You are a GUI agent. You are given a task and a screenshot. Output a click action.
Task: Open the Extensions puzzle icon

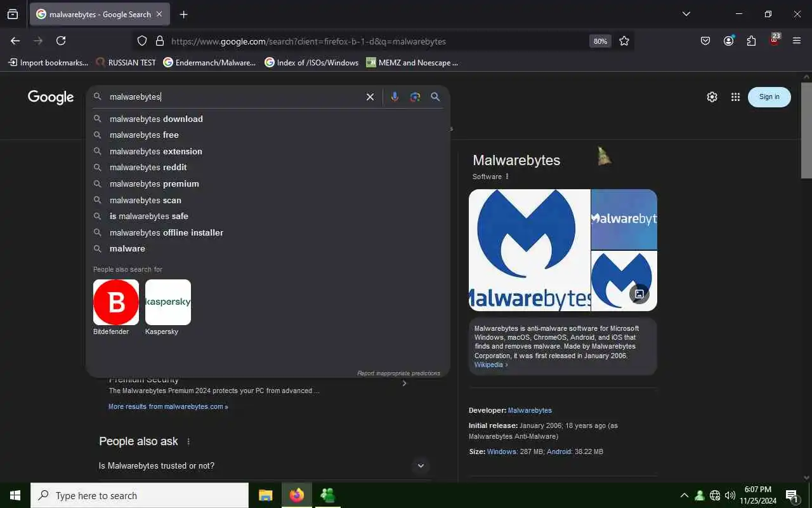[x=751, y=41]
